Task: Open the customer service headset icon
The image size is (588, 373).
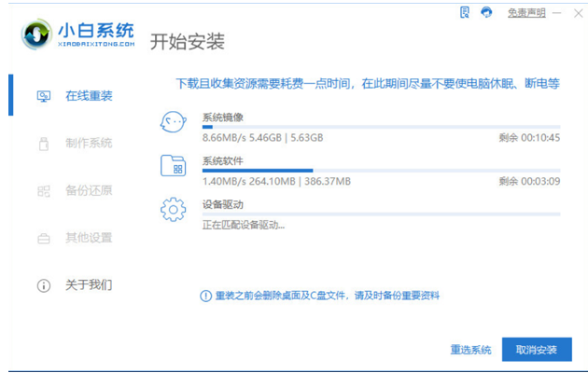Action: point(486,12)
